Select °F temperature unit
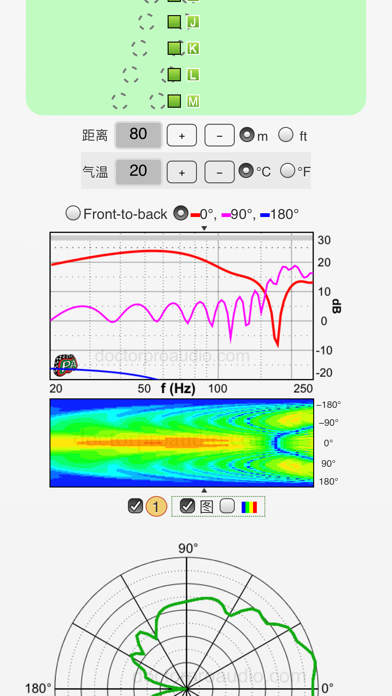This screenshot has width=392, height=696. point(288,170)
